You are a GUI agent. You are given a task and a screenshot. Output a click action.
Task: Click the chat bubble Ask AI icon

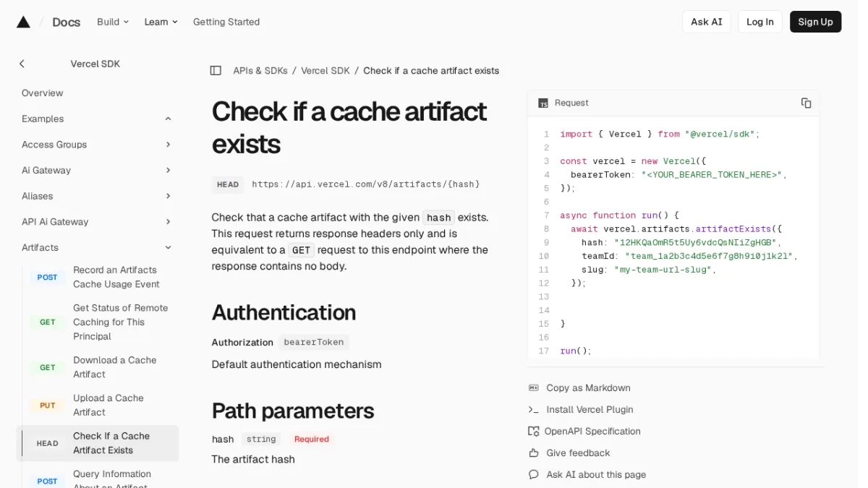(x=534, y=474)
